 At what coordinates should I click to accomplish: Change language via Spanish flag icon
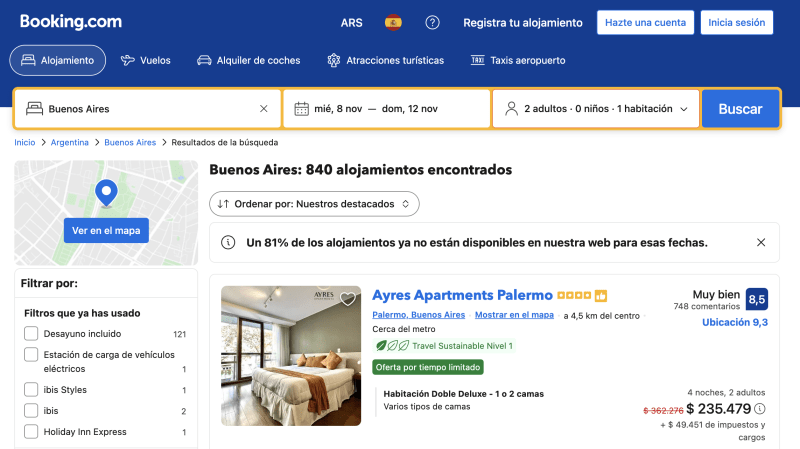(393, 22)
